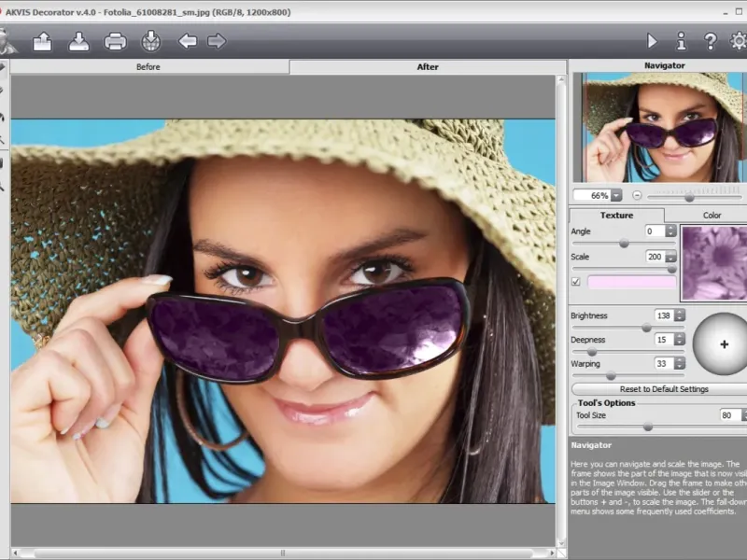Click the Angle value spinner arrows
Image resolution: width=747 pixels, height=560 pixels.
click(x=671, y=231)
